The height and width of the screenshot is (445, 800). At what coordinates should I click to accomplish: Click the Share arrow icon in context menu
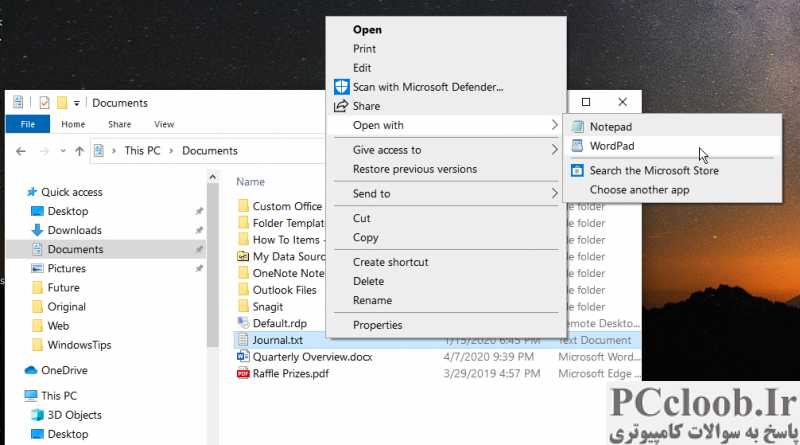pos(340,106)
